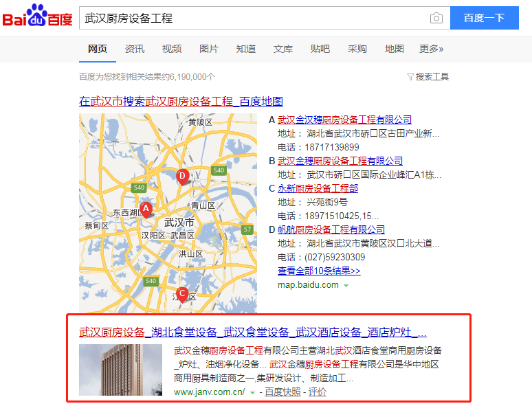Click the Baidu logo

point(37,16)
